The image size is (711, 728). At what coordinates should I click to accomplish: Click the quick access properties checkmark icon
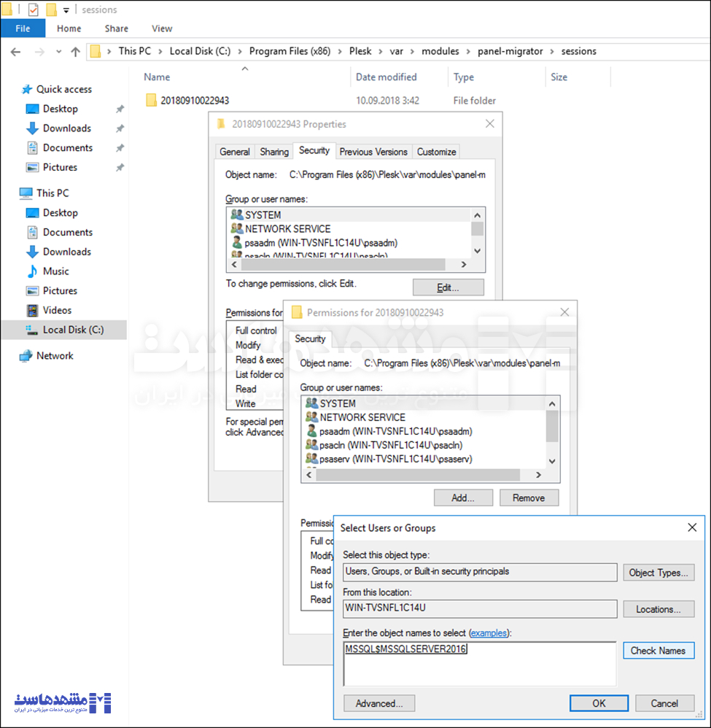click(33, 9)
